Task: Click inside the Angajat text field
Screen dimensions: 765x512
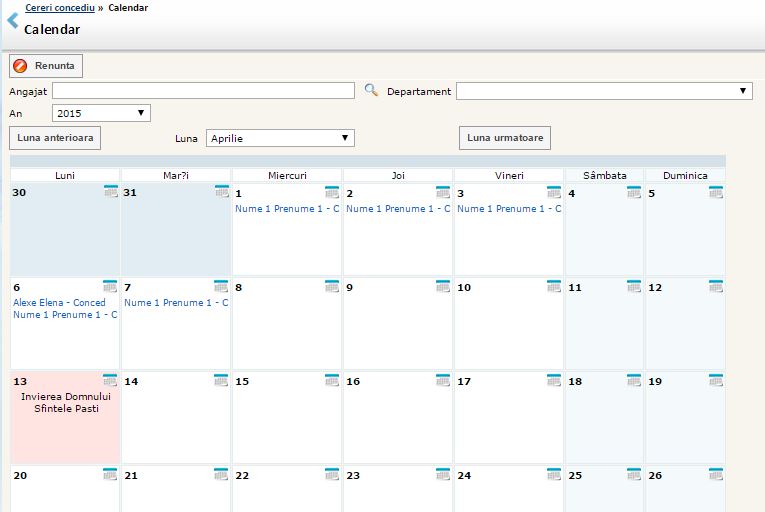Action: (x=203, y=91)
